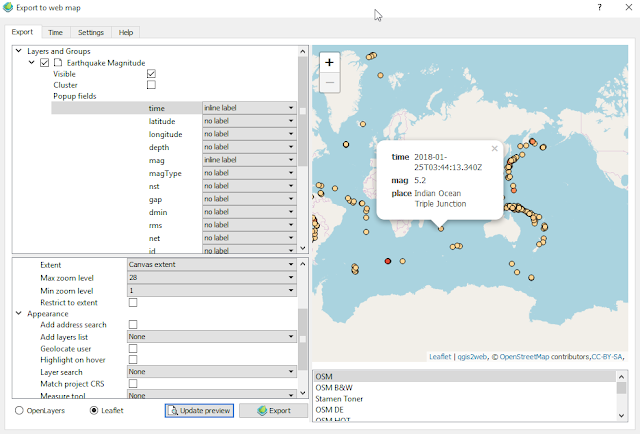The width and height of the screenshot is (640, 434).
Task: Enable Restrict to extent
Action: [133, 302]
